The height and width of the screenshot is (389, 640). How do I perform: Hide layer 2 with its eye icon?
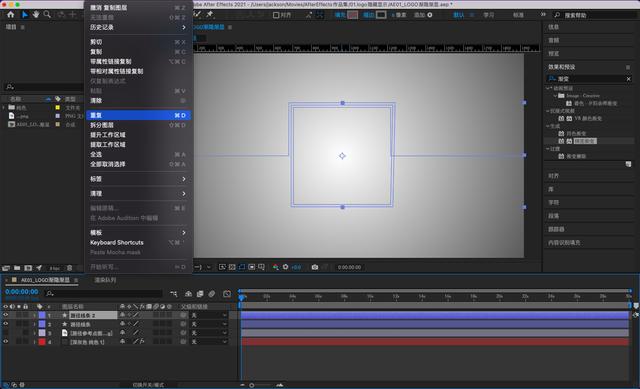(6, 324)
